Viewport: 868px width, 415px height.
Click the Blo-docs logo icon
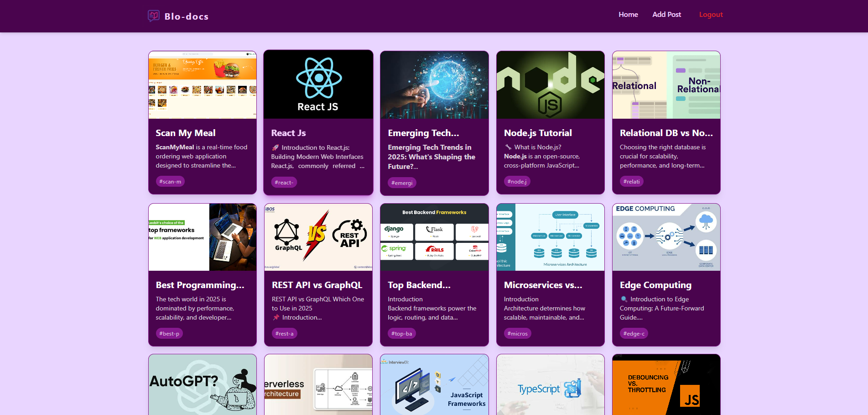(154, 16)
